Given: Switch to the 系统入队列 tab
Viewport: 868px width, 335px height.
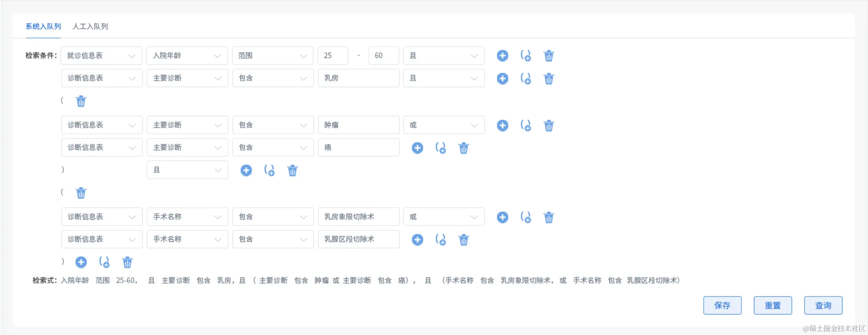Looking at the screenshot, I should (x=43, y=26).
